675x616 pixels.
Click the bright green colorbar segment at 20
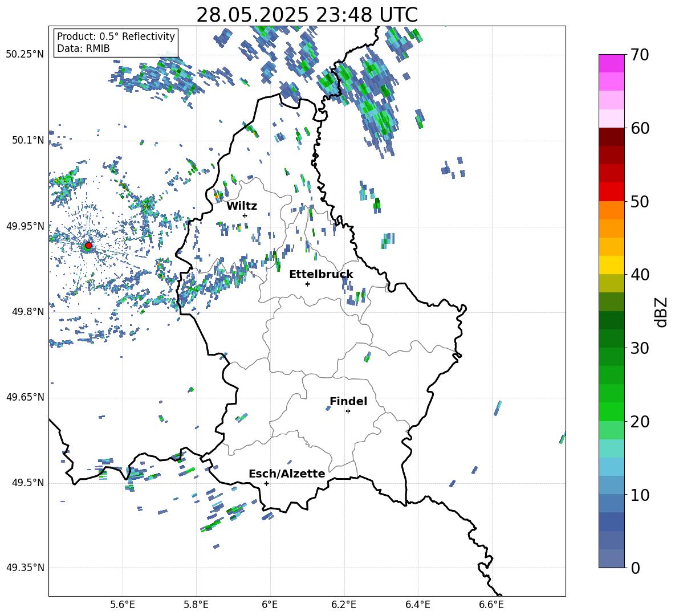point(611,411)
